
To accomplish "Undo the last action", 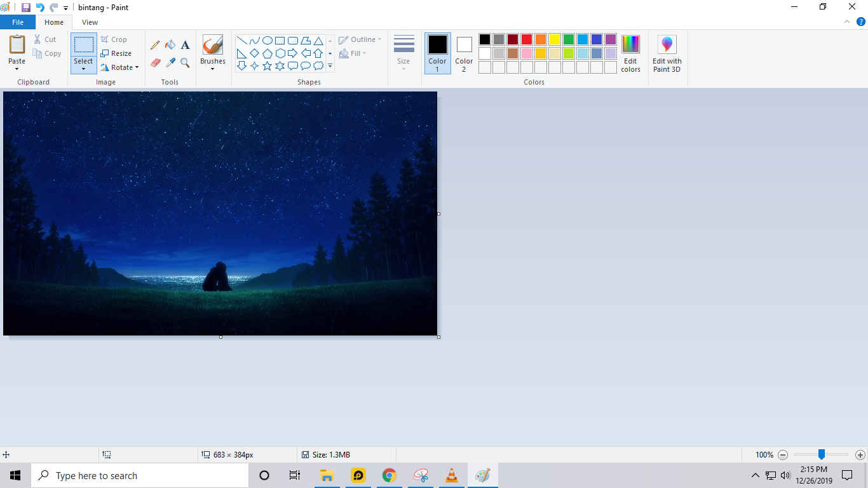I will point(40,8).
